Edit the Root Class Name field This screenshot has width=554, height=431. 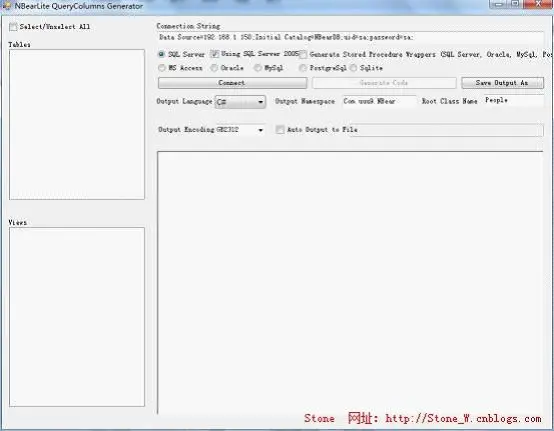(513, 101)
